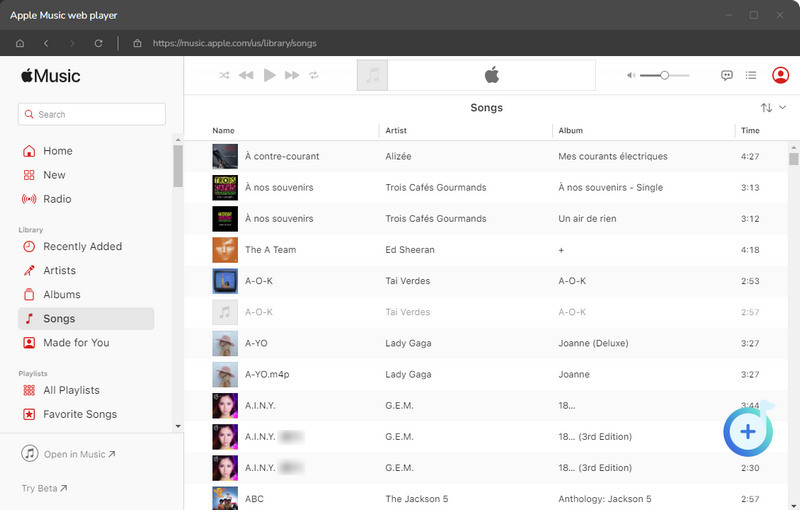Image resolution: width=800 pixels, height=510 pixels.
Task: Sort by the Album column header
Action: 570,131
